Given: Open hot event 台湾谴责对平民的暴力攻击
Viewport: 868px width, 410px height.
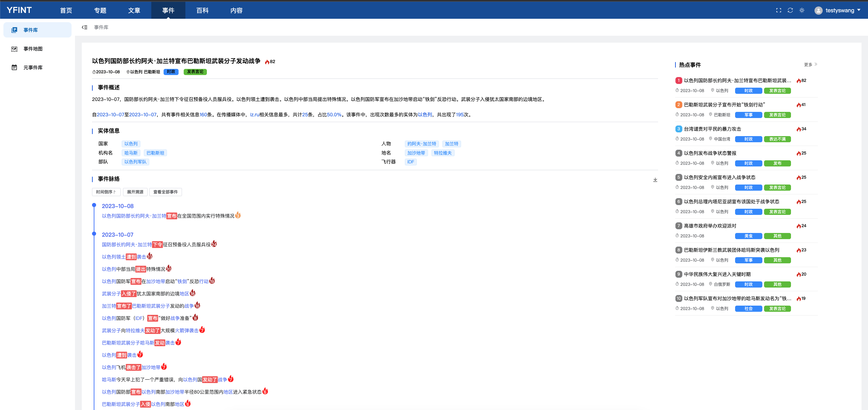Looking at the screenshot, I should 712,129.
